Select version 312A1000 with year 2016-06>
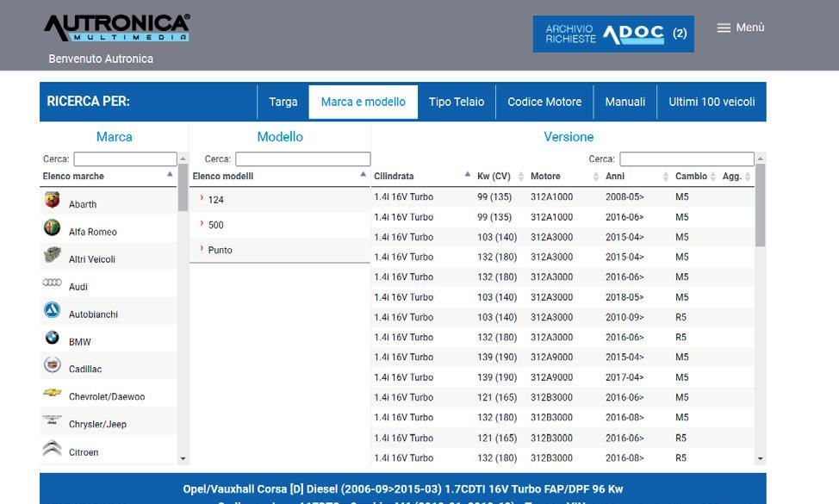Screen dimensions: 839x504 click(562, 217)
